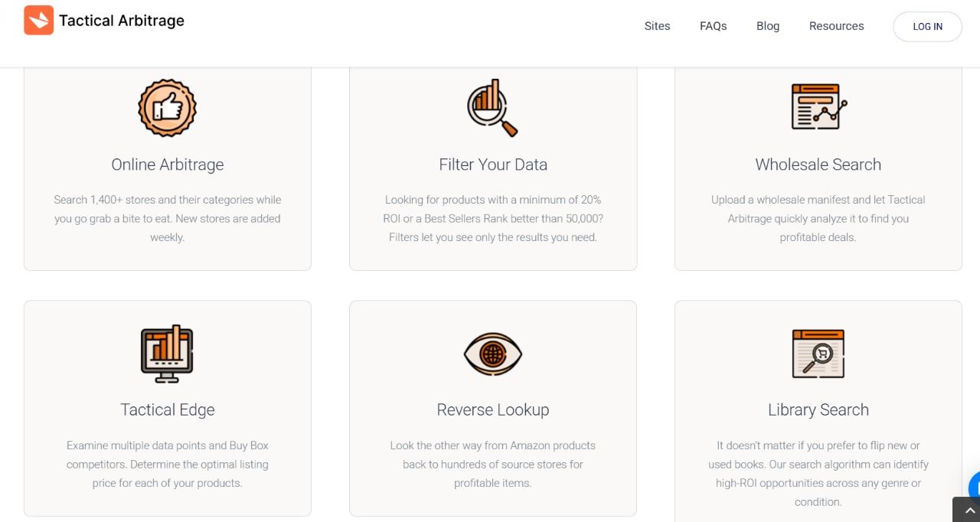Open the Resources menu
The width and height of the screenshot is (980, 522).
[836, 26]
